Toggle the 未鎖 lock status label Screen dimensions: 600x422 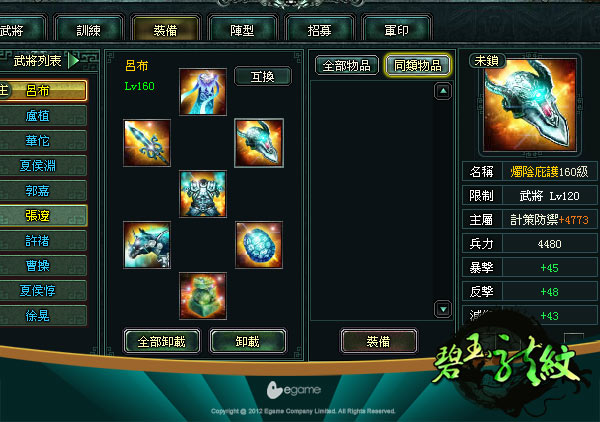[x=487, y=60]
